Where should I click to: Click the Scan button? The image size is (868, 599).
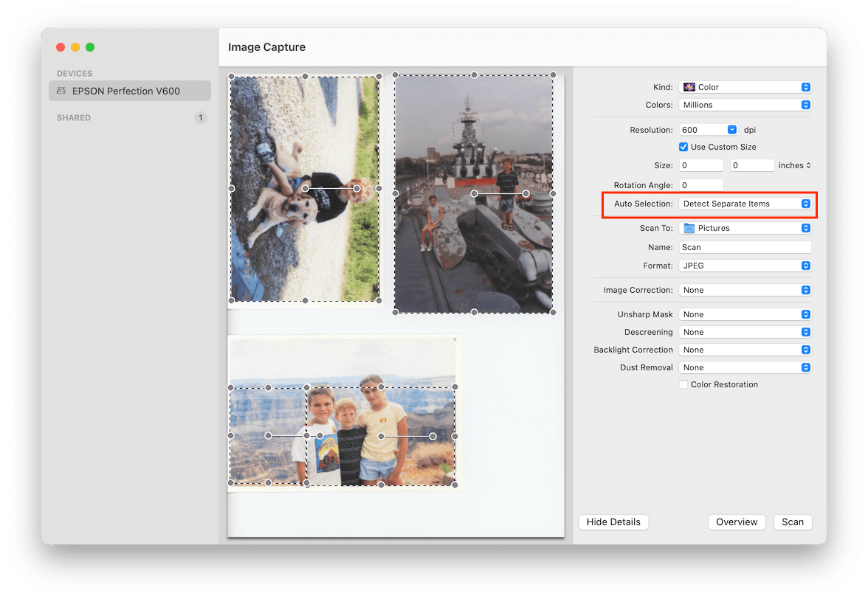click(x=793, y=522)
